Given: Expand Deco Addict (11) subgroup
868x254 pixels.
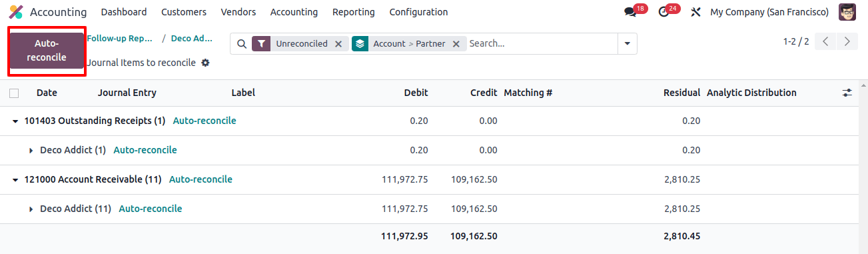Looking at the screenshot, I should coord(31,209).
